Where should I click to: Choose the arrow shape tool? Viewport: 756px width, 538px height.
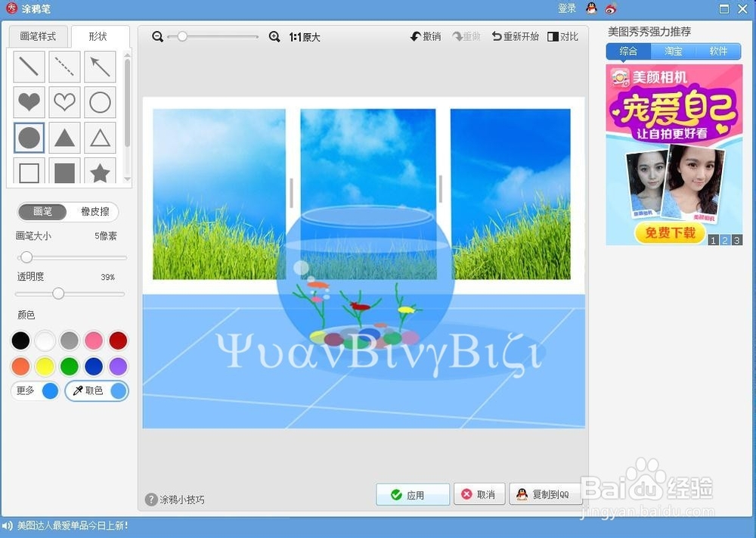click(100, 67)
